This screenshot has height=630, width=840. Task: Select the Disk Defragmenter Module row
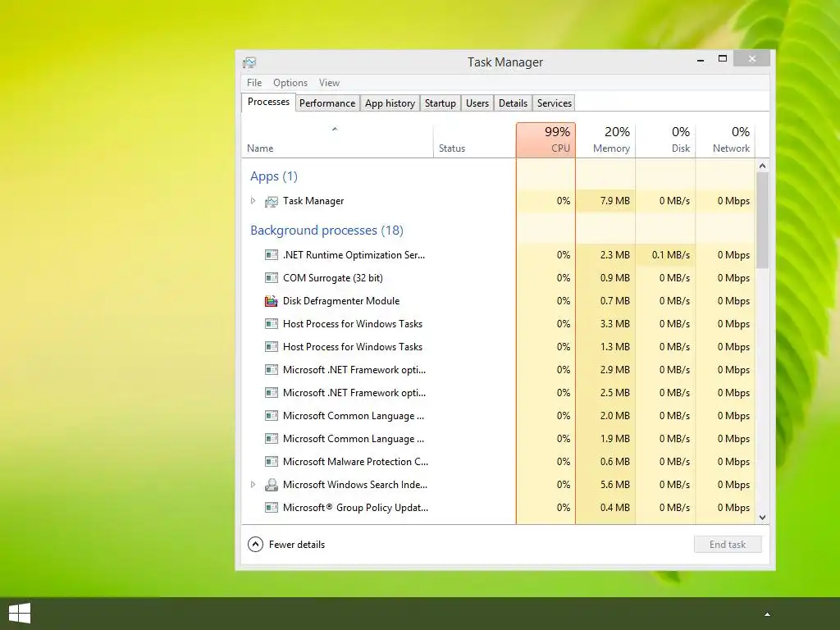pyautogui.click(x=498, y=301)
